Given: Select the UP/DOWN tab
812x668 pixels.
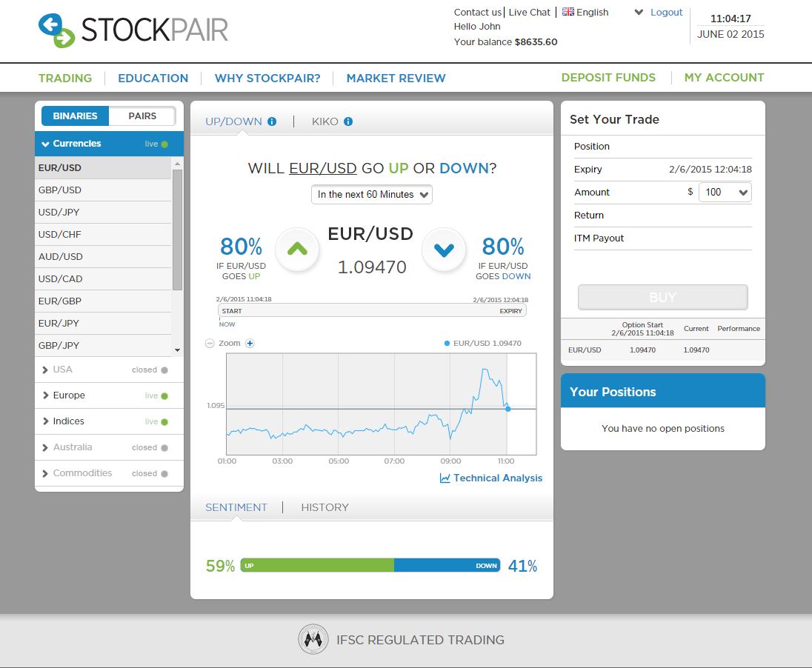Looking at the screenshot, I should tap(233, 121).
